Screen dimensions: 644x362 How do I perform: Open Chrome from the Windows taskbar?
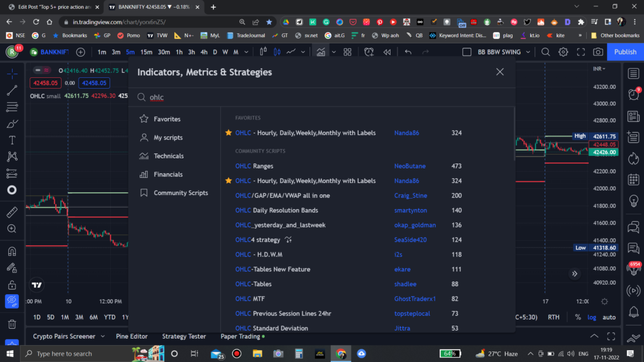tap(340, 353)
